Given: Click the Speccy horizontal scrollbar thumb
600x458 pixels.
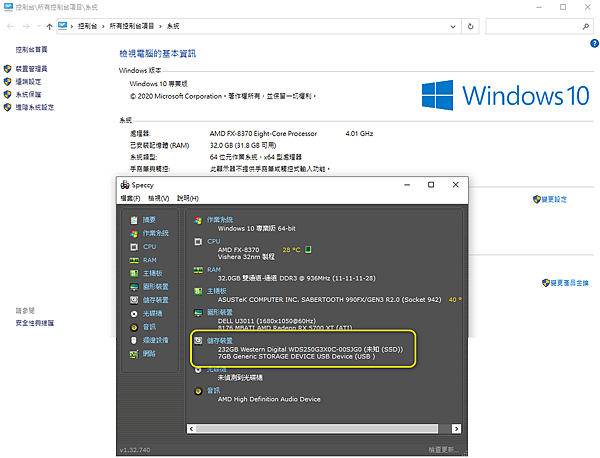Looking at the screenshot, I should [317, 429].
